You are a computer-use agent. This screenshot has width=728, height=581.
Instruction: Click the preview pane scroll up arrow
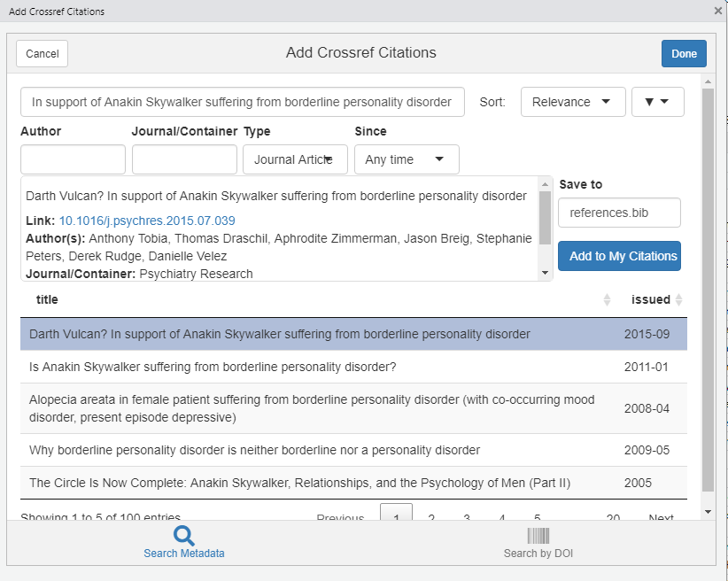pos(545,184)
